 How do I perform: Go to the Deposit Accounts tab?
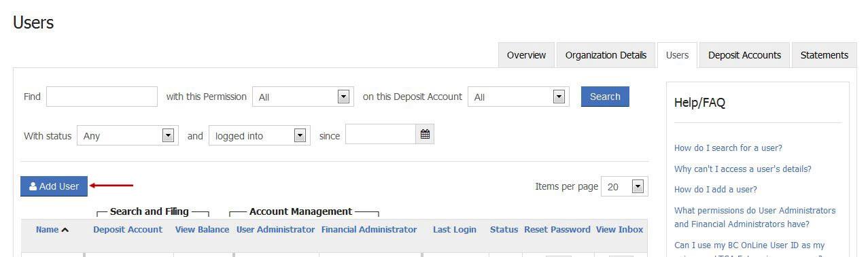pyautogui.click(x=744, y=55)
